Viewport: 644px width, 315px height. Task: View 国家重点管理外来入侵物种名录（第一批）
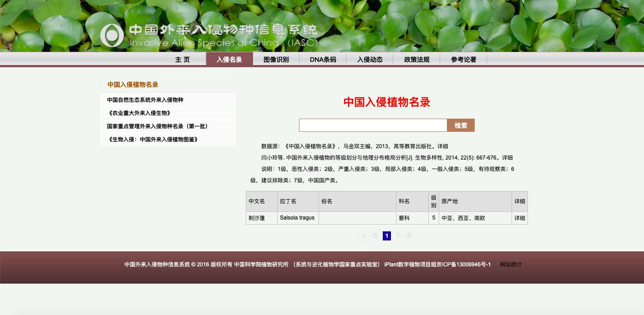pyautogui.click(x=157, y=126)
